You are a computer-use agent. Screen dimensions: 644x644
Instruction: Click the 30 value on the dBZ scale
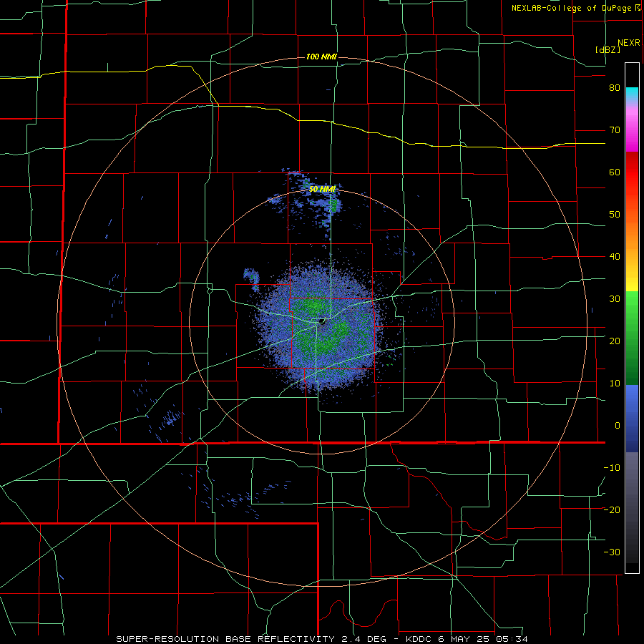615,299
